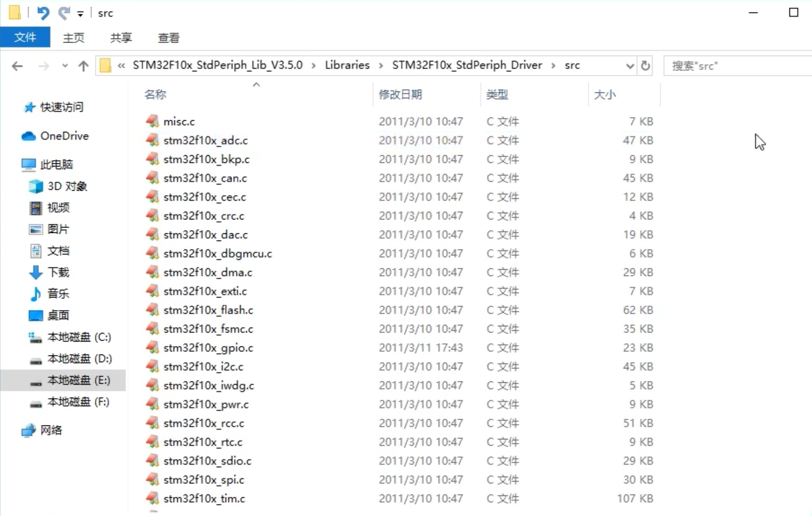The width and height of the screenshot is (812, 516).
Task: Click the stm32f10x_cec.c file icon
Action: click(x=152, y=196)
